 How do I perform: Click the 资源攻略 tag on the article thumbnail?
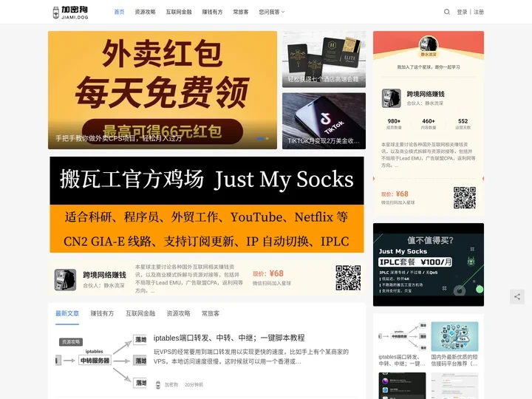(x=71, y=342)
